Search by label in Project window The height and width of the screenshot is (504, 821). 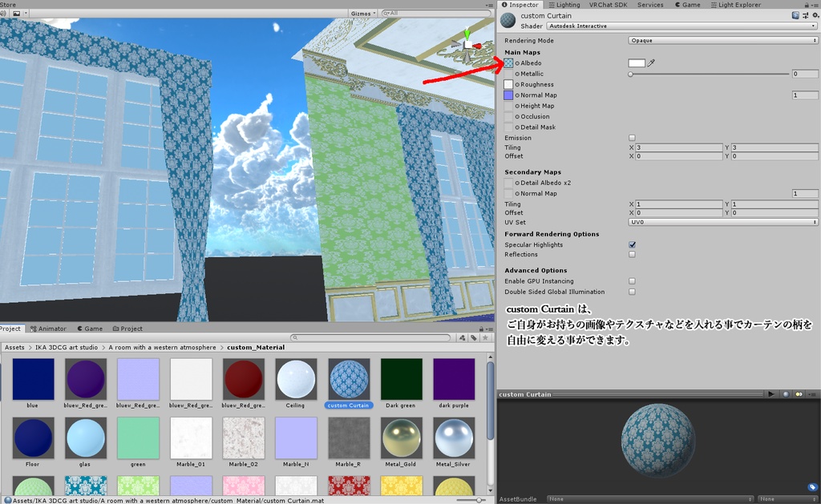click(x=473, y=338)
